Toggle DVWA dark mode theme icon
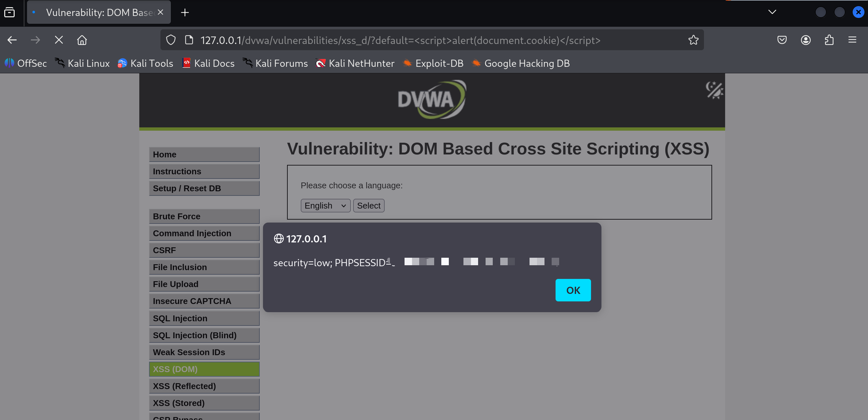 (714, 90)
